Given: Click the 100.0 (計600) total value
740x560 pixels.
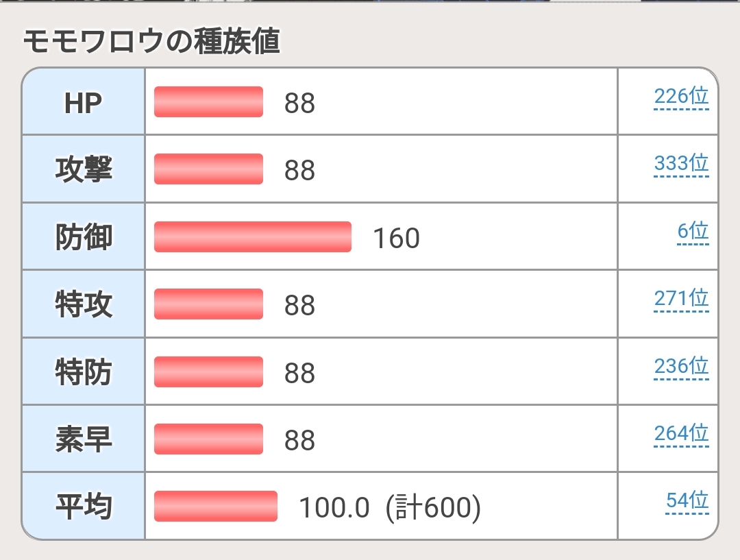Looking at the screenshot, I should click(x=390, y=508).
